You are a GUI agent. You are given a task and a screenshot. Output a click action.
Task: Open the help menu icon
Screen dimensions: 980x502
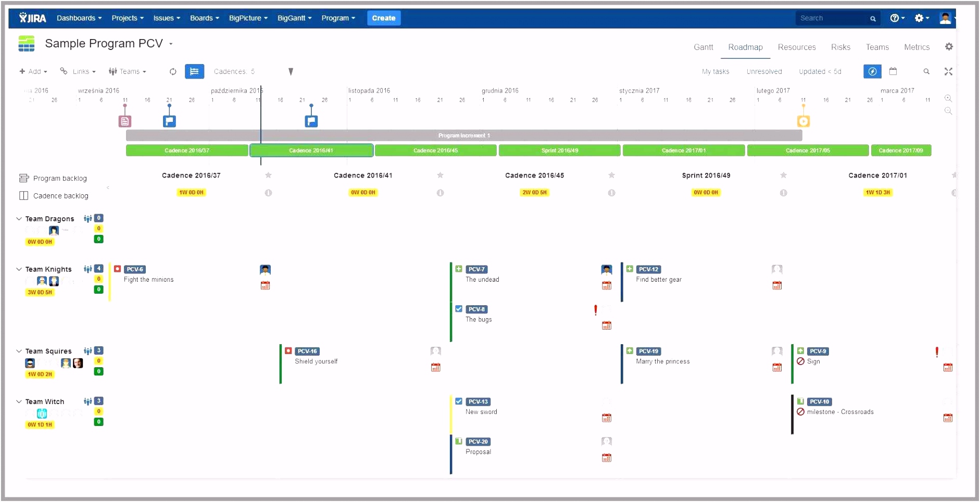pos(897,18)
